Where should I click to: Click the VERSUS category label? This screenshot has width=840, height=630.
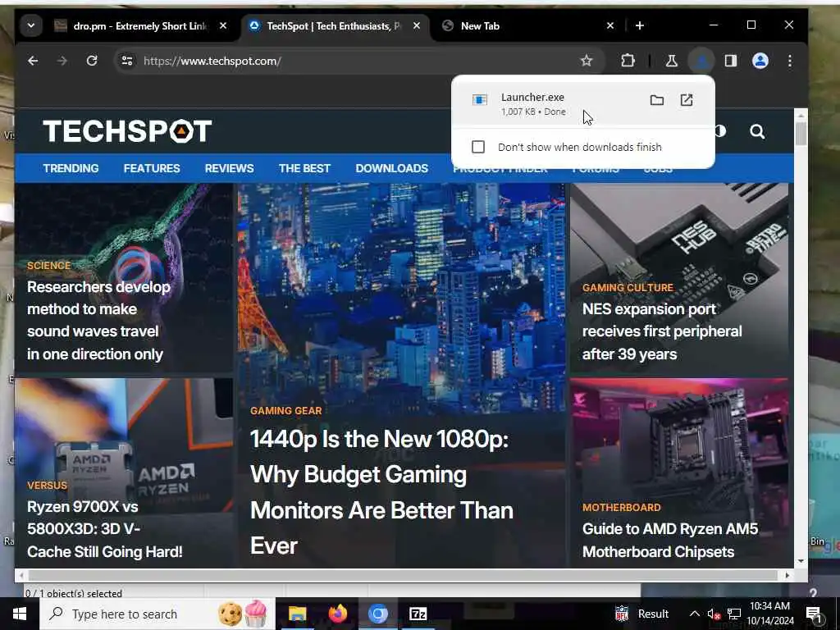47,486
